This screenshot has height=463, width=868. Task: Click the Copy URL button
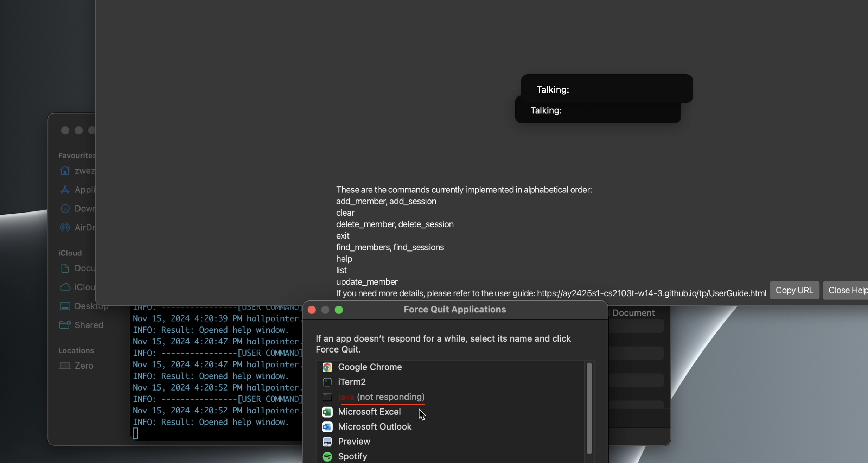coord(794,290)
